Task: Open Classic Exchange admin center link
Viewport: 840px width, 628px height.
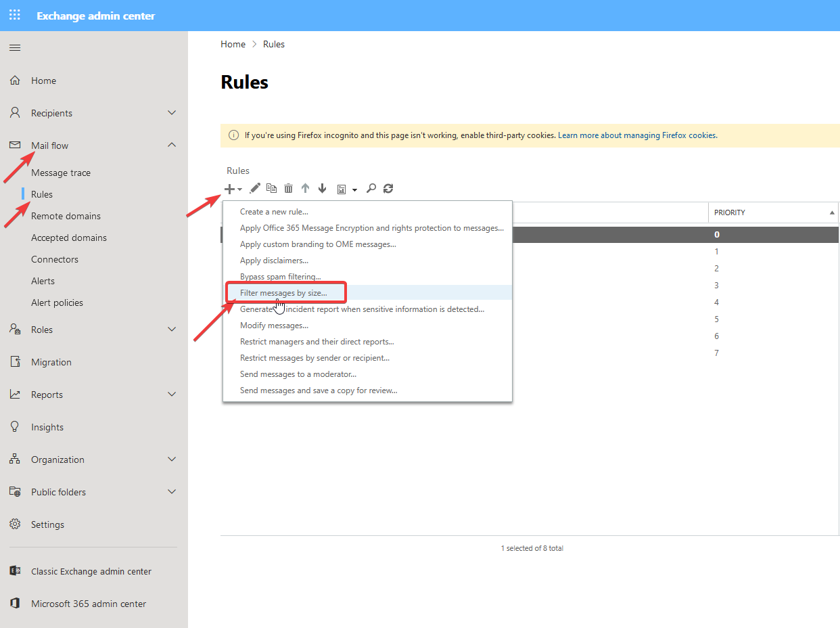Action: click(x=91, y=571)
